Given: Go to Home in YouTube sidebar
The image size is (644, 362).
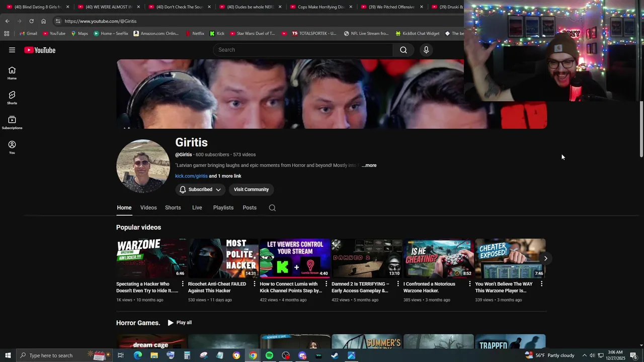Looking at the screenshot, I should pos(12,73).
